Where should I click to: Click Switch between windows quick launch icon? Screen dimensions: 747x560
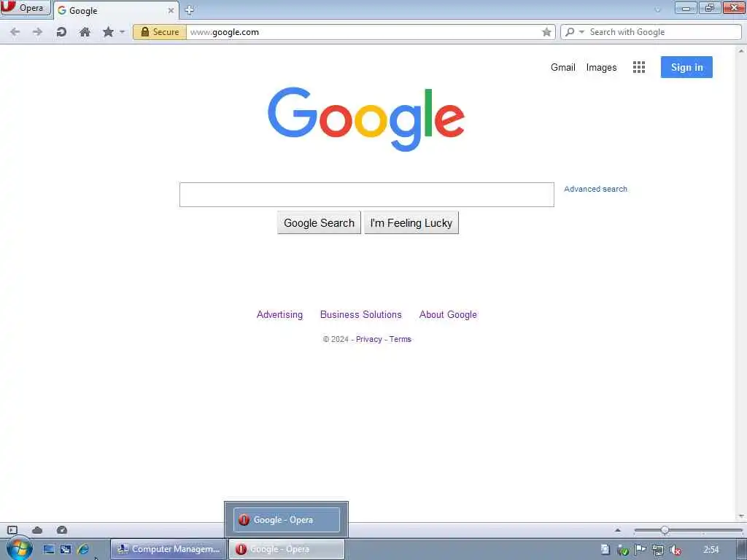(66, 549)
